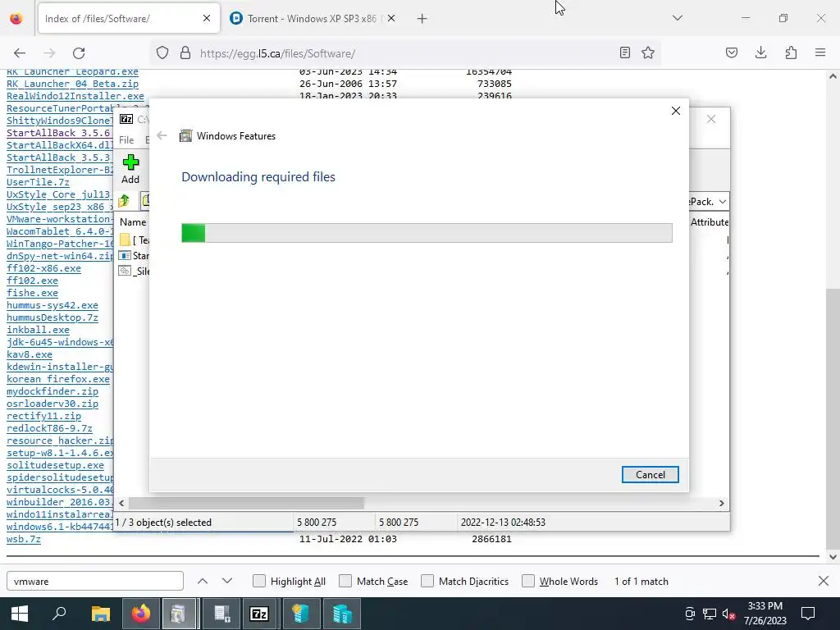Close the Torrent Windows XP tab
840x630 pixels.
391,19
